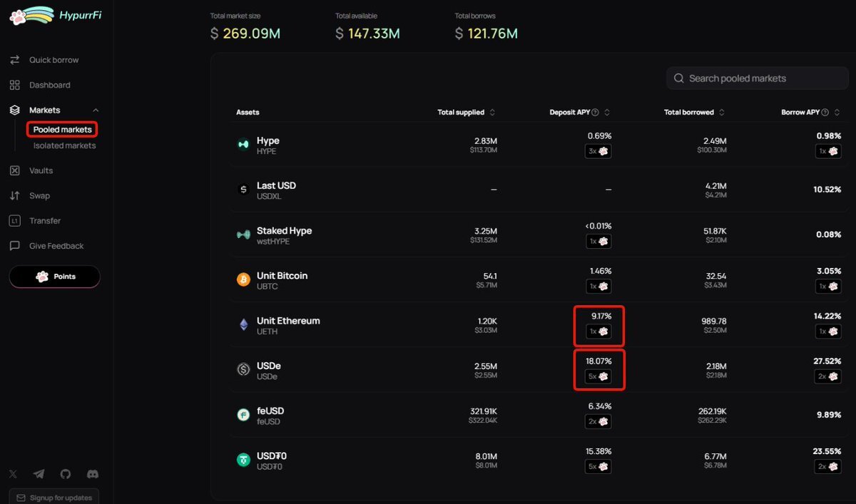Click the Borrow APY info icon

pyautogui.click(x=825, y=113)
